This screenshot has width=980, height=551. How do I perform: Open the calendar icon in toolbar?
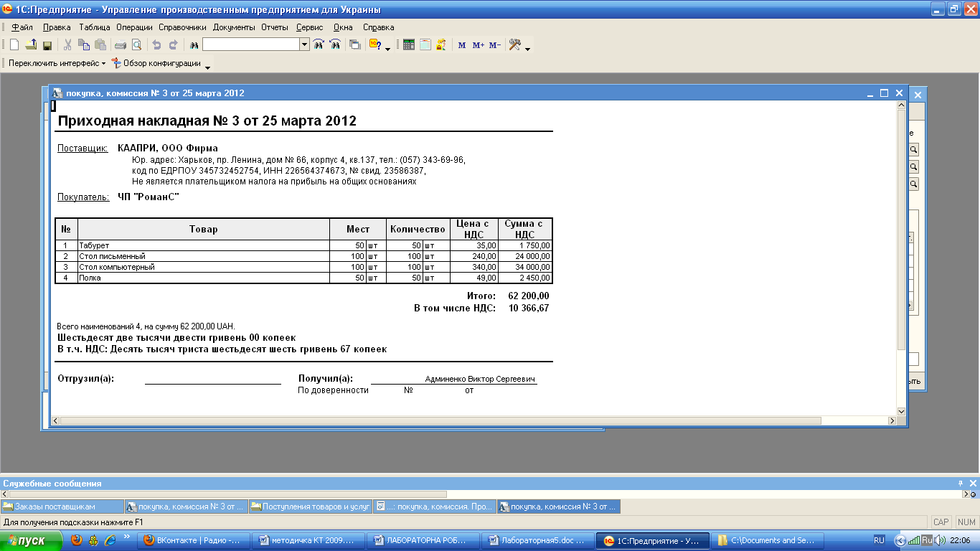[425, 44]
